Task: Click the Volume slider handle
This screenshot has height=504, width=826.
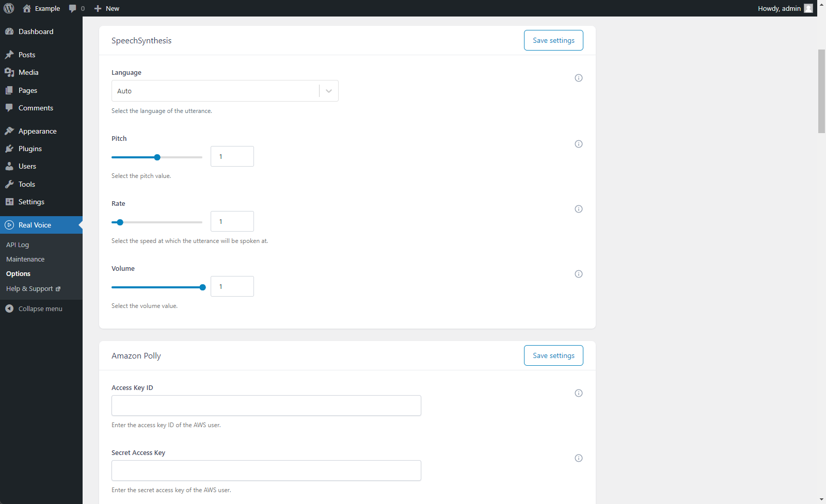Action: (203, 287)
